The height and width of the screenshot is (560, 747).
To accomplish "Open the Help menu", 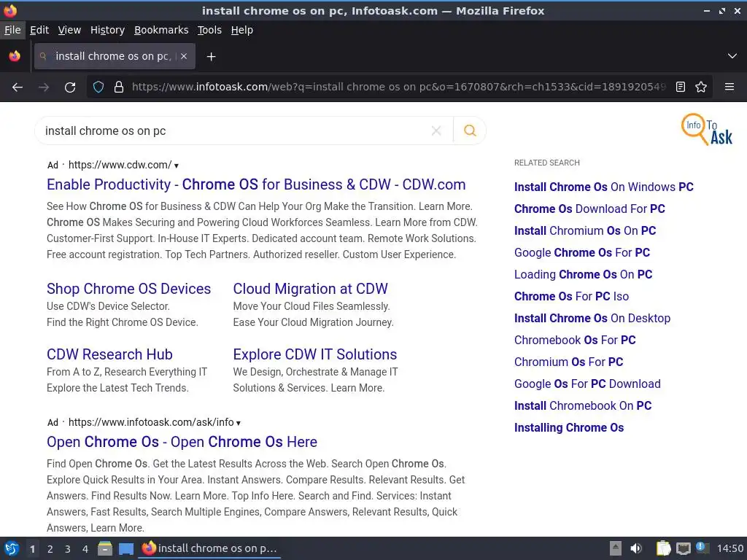I will tap(241, 30).
